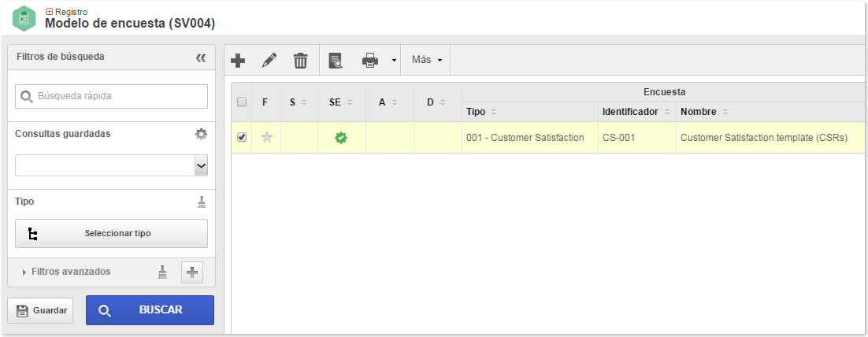Add an advanced filter with plus button
868x337 pixels.
[192, 272]
